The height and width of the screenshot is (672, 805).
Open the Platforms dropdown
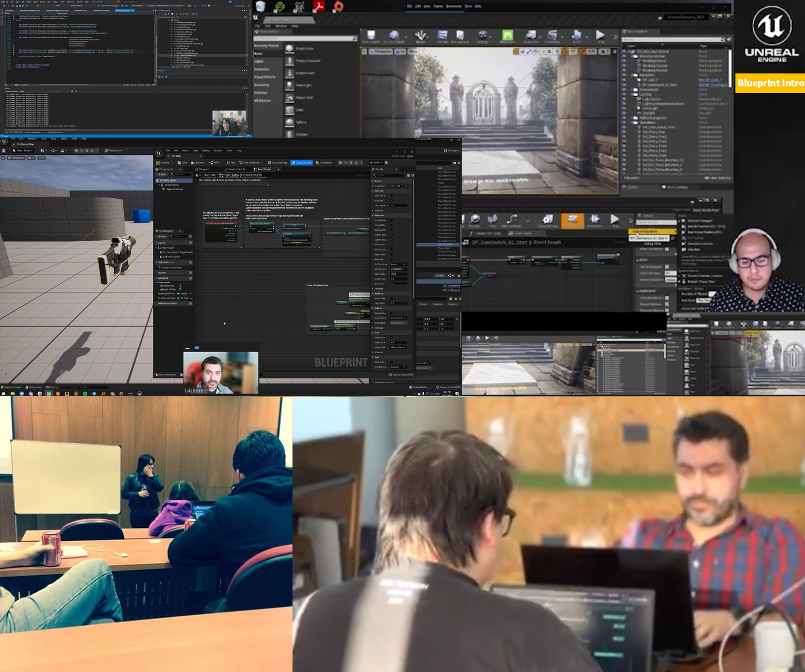click(113, 151)
